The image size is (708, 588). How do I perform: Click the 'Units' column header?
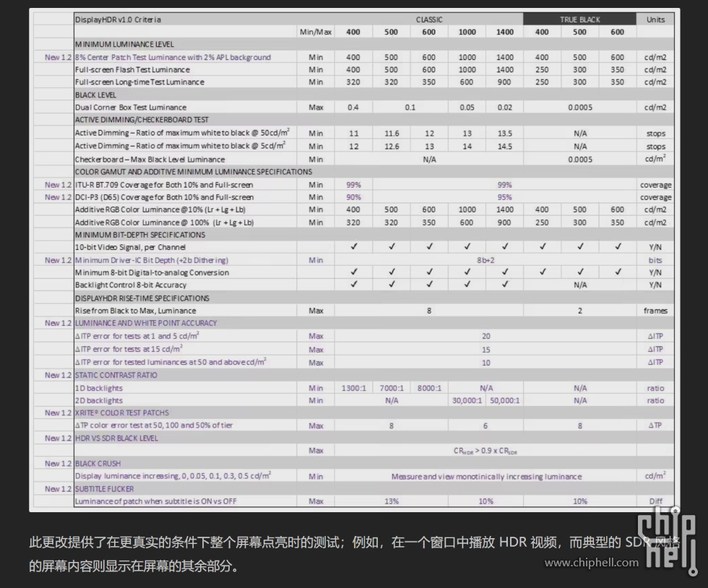(655, 20)
